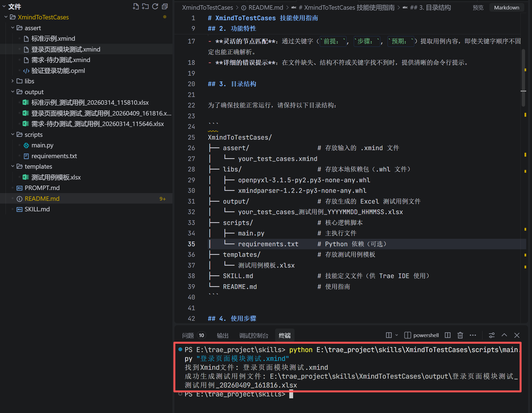Click the problems count badge 10
This screenshot has width=532, height=413.
tap(201, 335)
